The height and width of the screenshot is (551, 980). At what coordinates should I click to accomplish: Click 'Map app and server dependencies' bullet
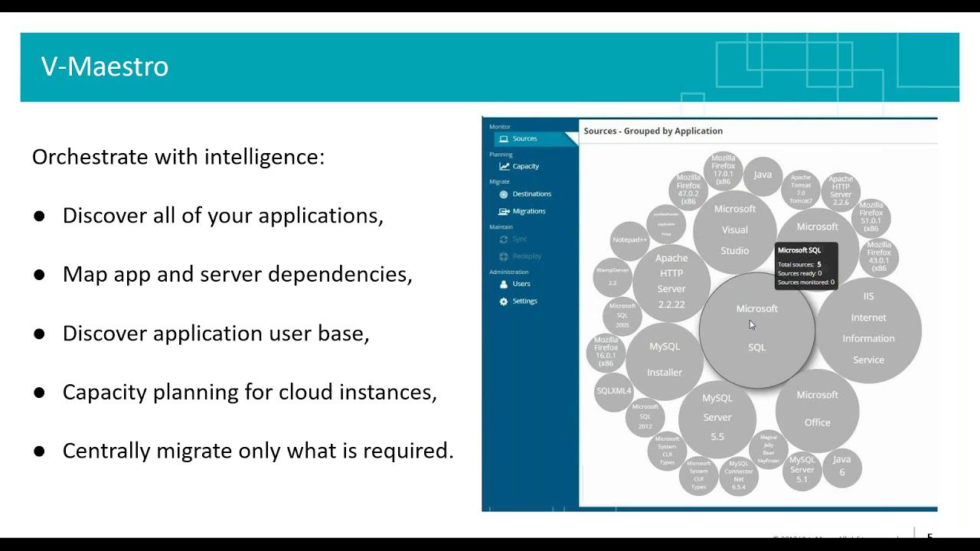point(237,275)
